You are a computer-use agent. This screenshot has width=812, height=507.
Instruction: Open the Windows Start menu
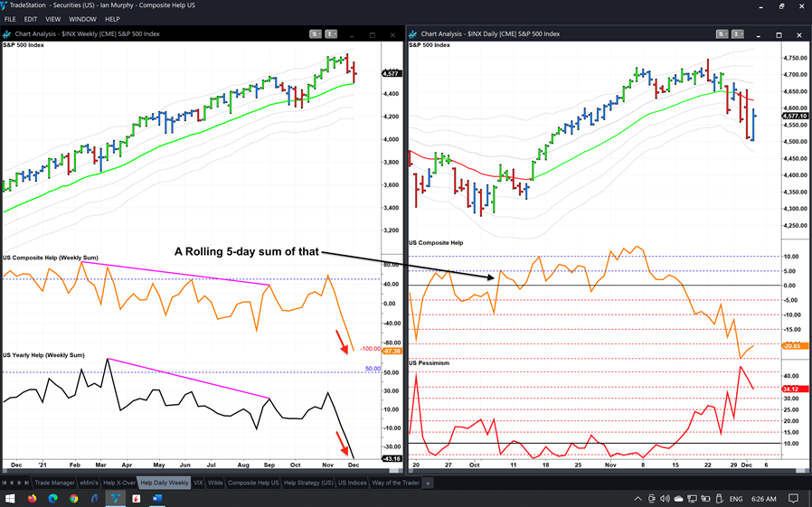coord(10,499)
